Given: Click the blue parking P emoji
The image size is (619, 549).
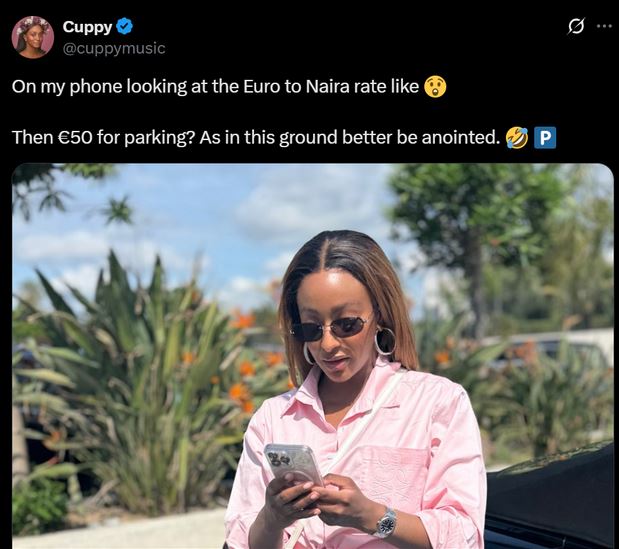Looking at the screenshot, I should pyautogui.click(x=545, y=138).
